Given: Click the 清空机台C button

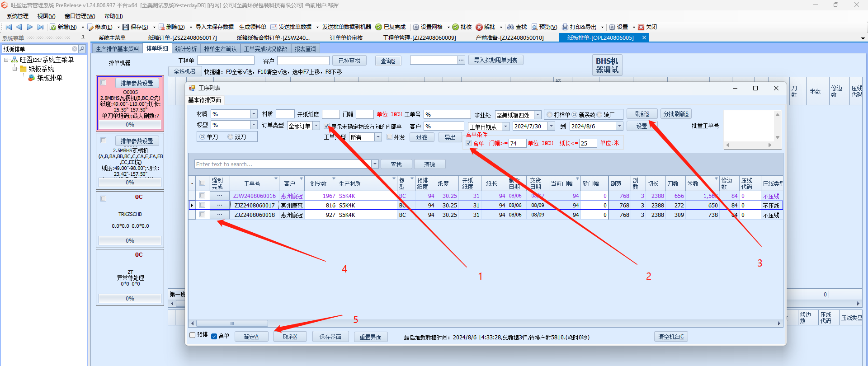Looking at the screenshot, I should (x=671, y=337).
